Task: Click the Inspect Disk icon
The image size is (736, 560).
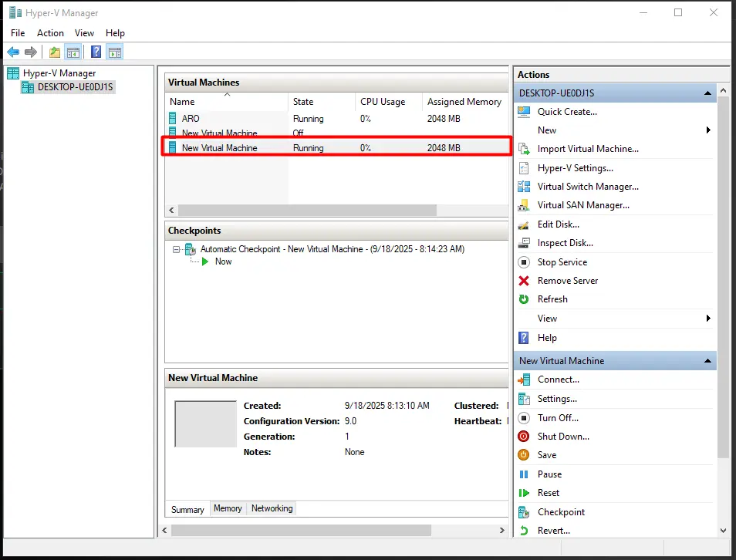Action: click(524, 243)
